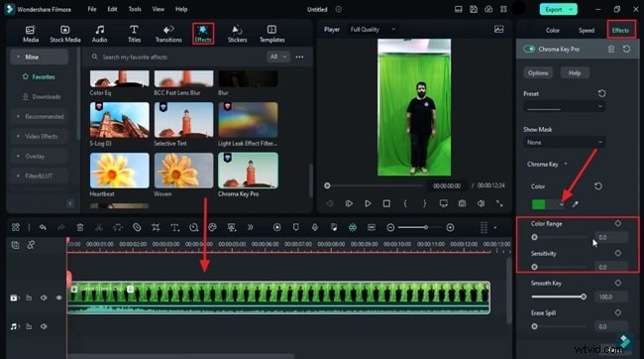This screenshot has height=359, width=644.
Task: Open the Full Quality dropdown
Action: tap(373, 29)
